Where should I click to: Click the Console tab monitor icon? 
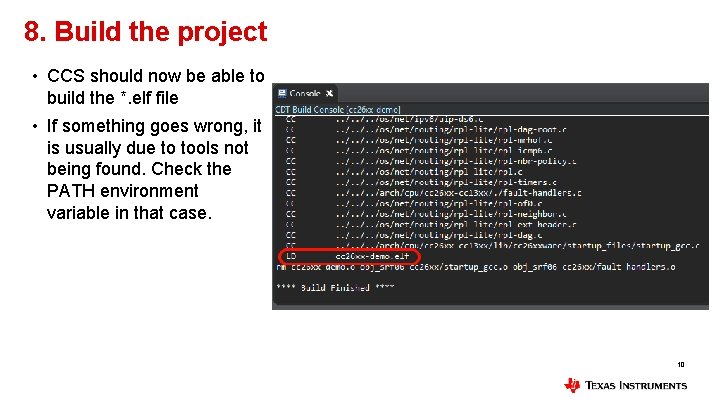click(x=282, y=94)
